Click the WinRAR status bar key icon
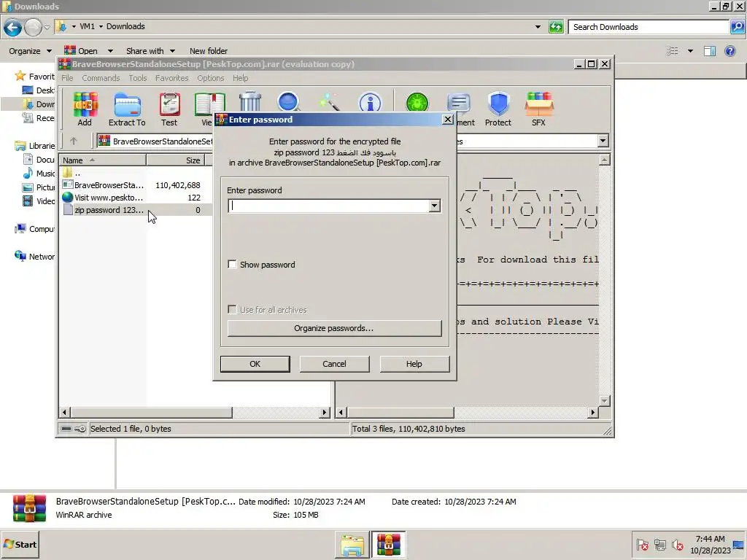Viewport: 747px width, 560px height. pos(80,429)
